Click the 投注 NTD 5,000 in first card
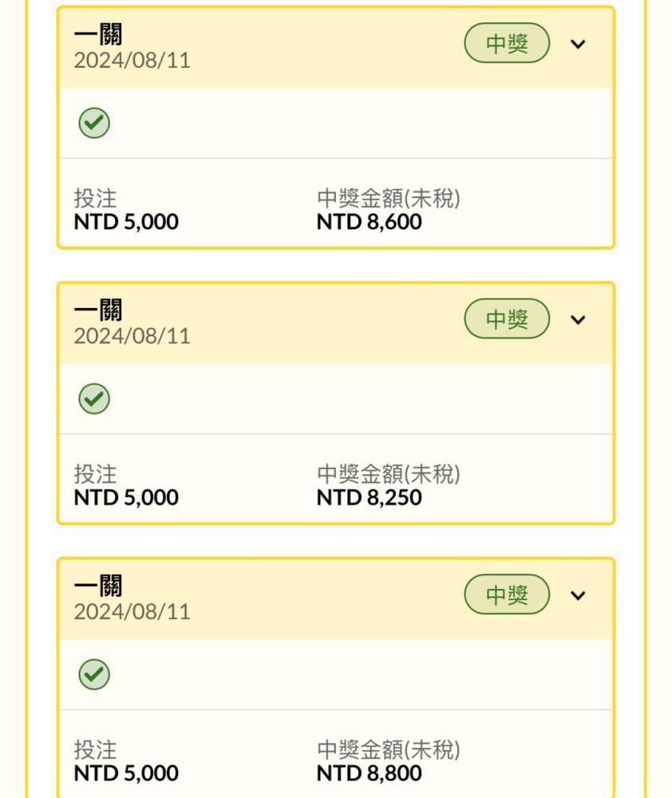 click(x=126, y=210)
